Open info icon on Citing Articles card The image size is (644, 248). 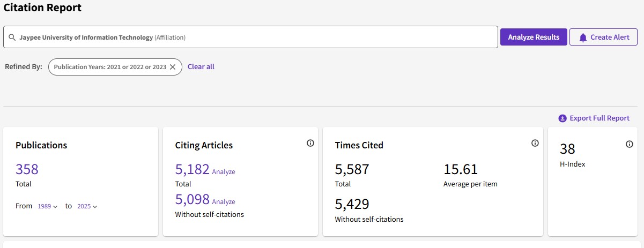click(310, 143)
